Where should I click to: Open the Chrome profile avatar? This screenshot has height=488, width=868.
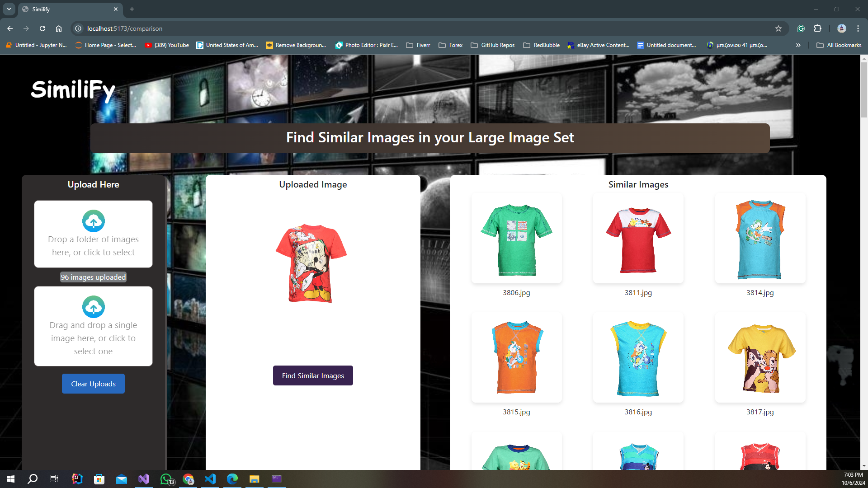click(x=842, y=28)
